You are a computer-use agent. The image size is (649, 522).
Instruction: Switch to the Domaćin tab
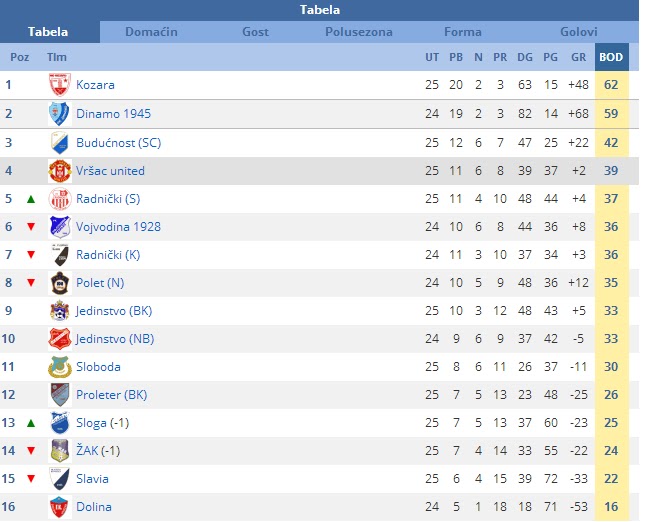point(151,32)
